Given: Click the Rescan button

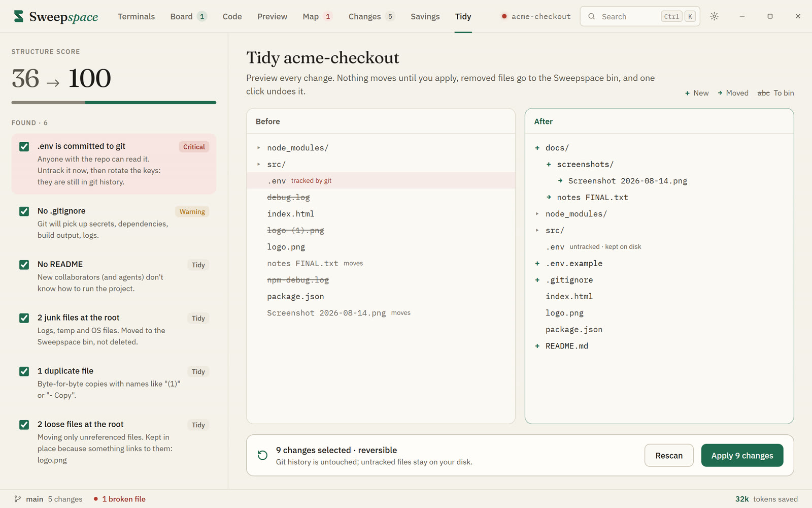Looking at the screenshot, I should 669,455.
